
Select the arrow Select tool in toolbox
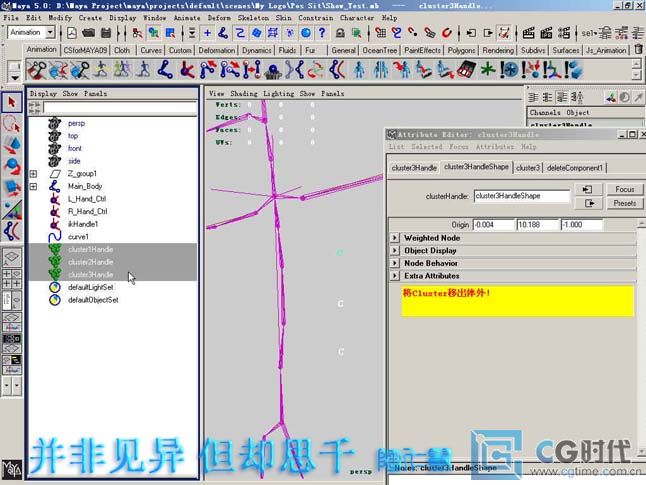pos(12,102)
